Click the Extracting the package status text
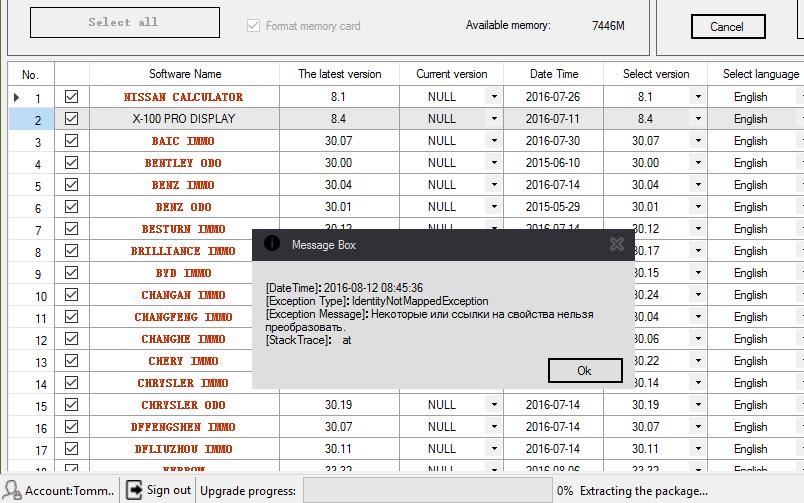The height and width of the screenshot is (503, 804). pos(644,491)
